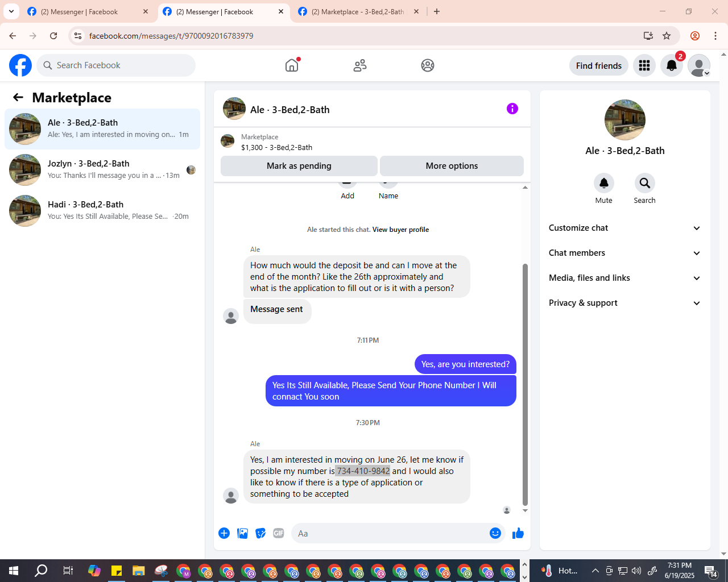Image resolution: width=728 pixels, height=582 pixels.
Task: Open Windows taskbar search
Action: (41, 571)
